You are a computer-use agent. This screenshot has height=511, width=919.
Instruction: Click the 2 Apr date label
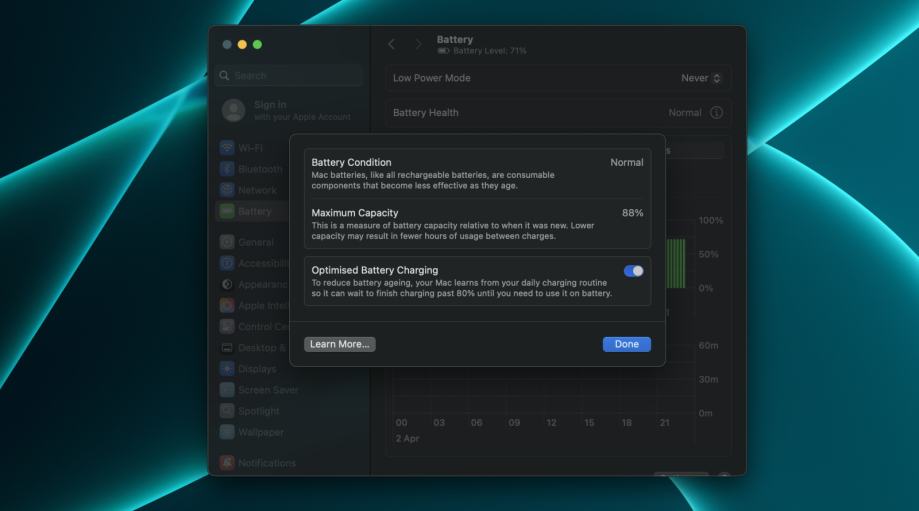[407, 438]
